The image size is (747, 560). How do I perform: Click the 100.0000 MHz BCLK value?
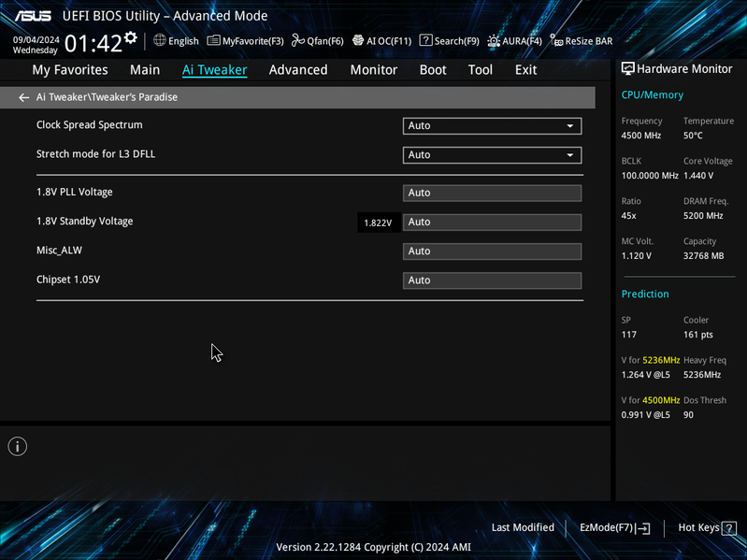pos(650,176)
